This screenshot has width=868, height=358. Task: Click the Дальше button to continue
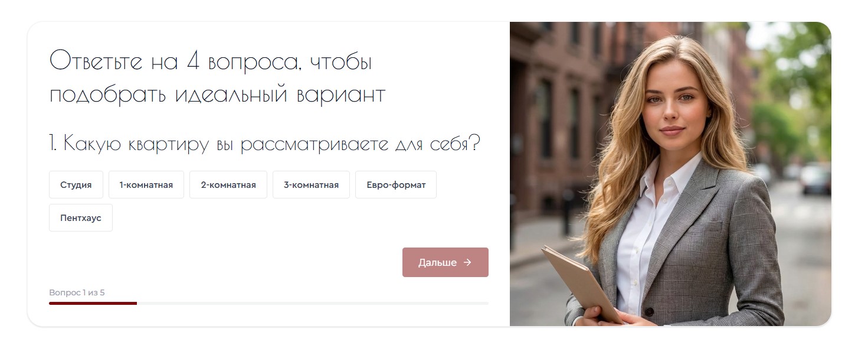[446, 262]
